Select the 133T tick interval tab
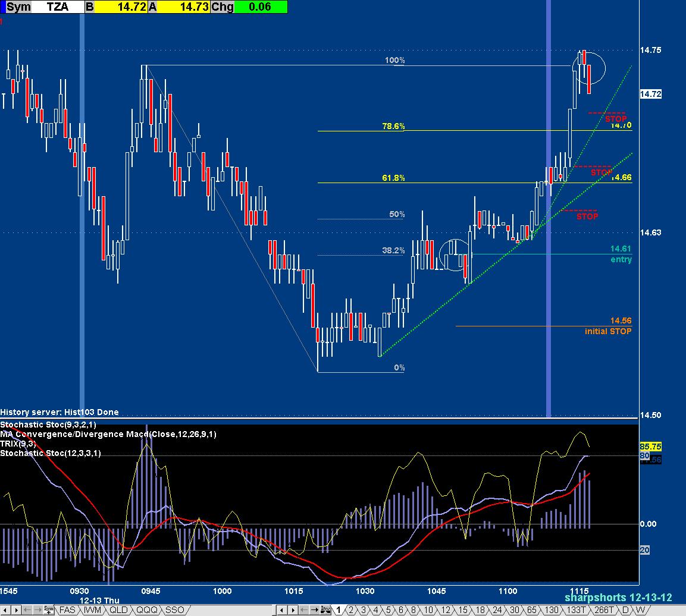The width and height of the screenshot is (686, 616). point(576,609)
